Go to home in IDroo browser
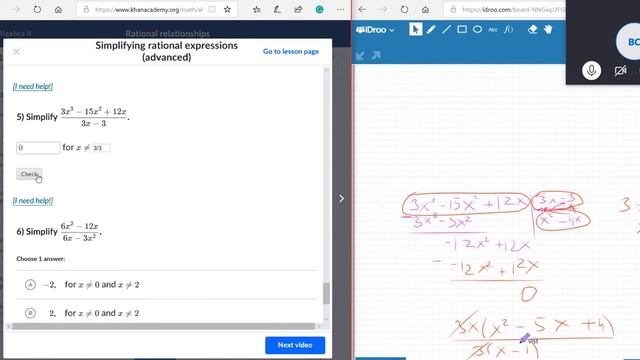 click(425, 9)
